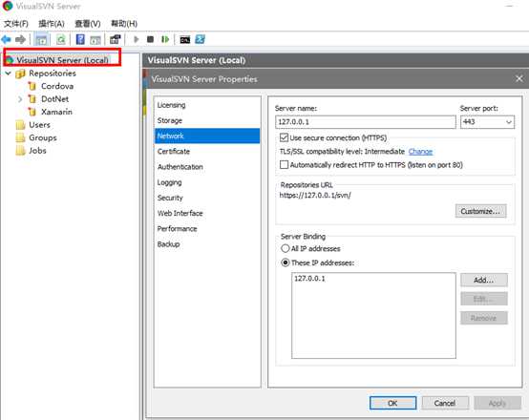Switch to the Storage page
This screenshot has height=420, width=529.
click(x=207, y=120)
